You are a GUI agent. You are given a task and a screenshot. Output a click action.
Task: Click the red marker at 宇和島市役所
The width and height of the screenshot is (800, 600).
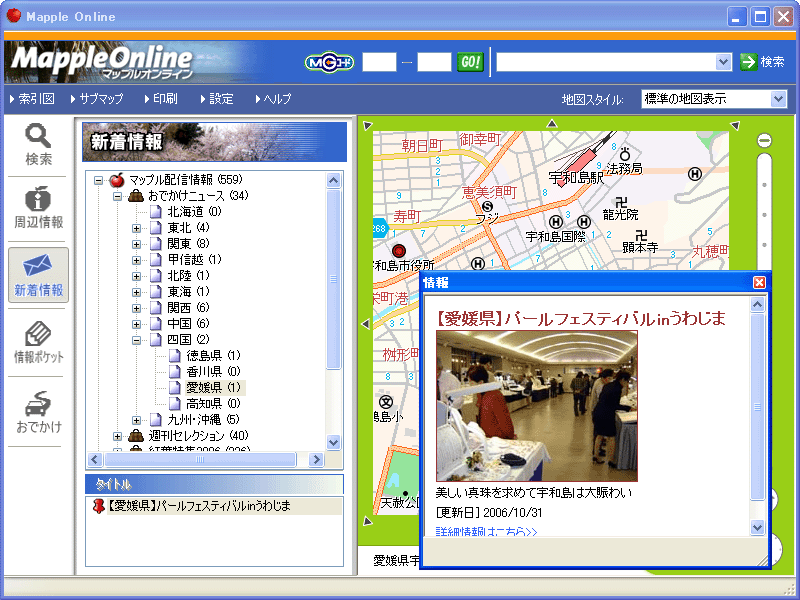[x=399, y=251]
